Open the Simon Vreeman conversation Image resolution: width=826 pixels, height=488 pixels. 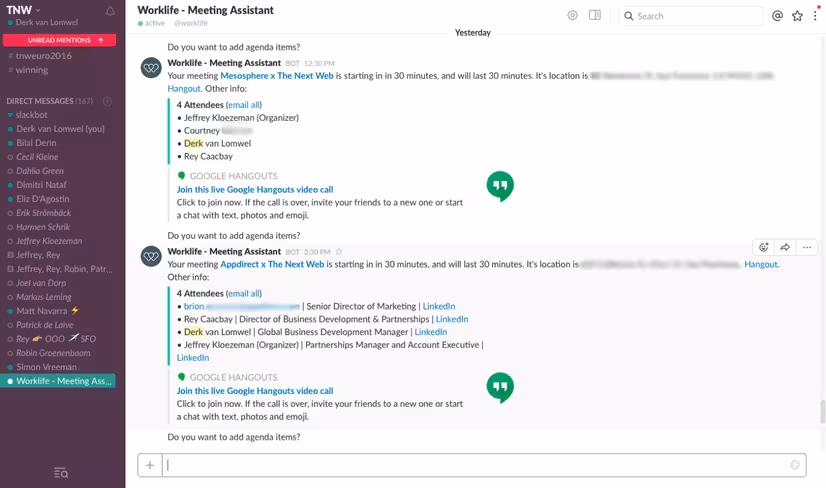[46, 367]
